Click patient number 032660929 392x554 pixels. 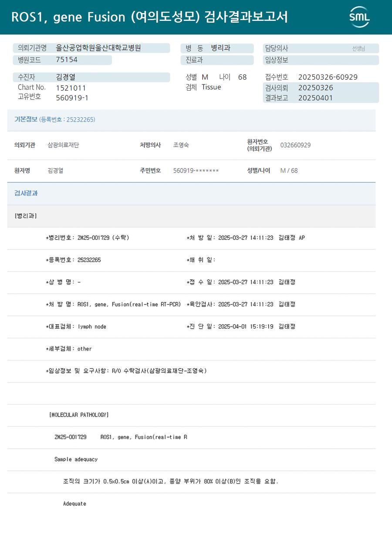tap(295, 145)
